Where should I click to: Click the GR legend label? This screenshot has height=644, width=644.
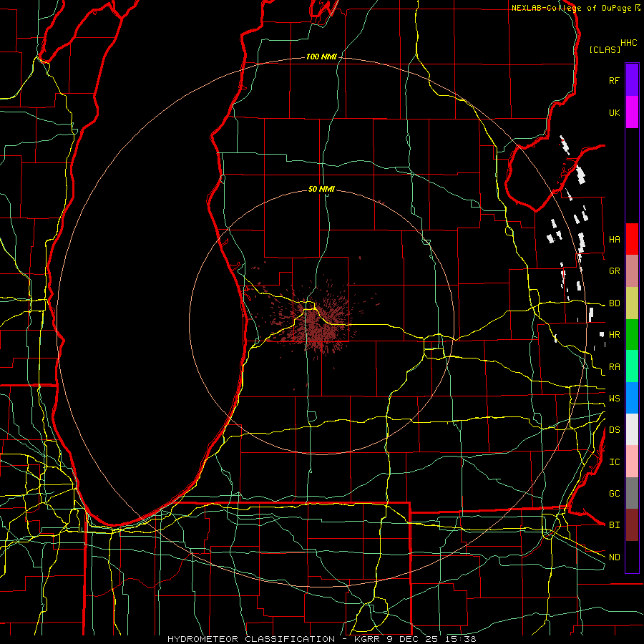(614, 271)
